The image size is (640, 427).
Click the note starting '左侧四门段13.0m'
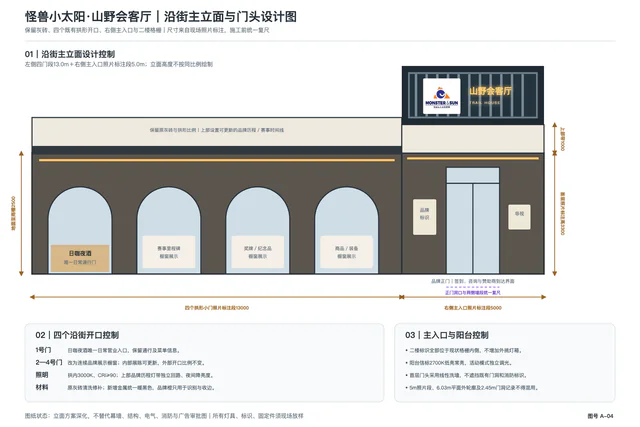click(119, 64)
